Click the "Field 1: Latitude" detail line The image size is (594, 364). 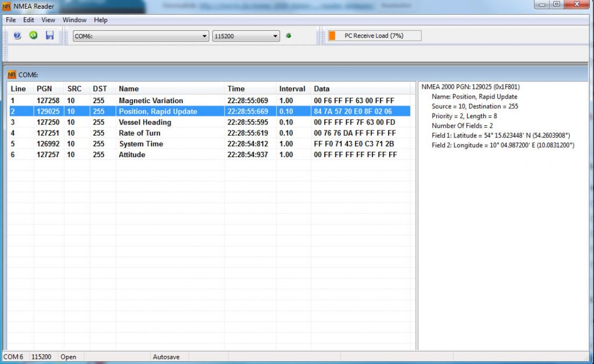(x=501, y=136)
